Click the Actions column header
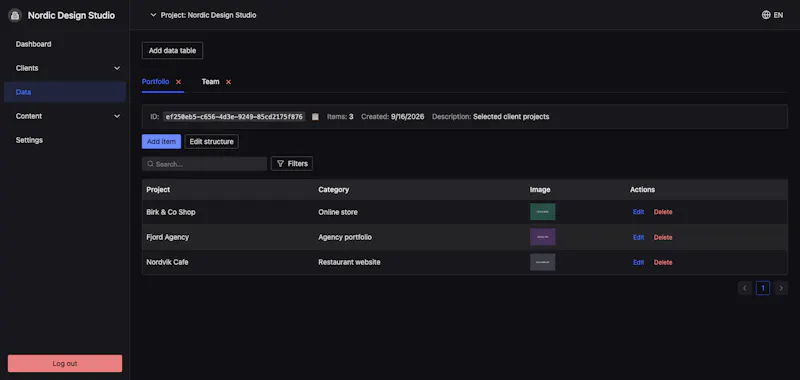800x380 pixels. click(642, 190)
